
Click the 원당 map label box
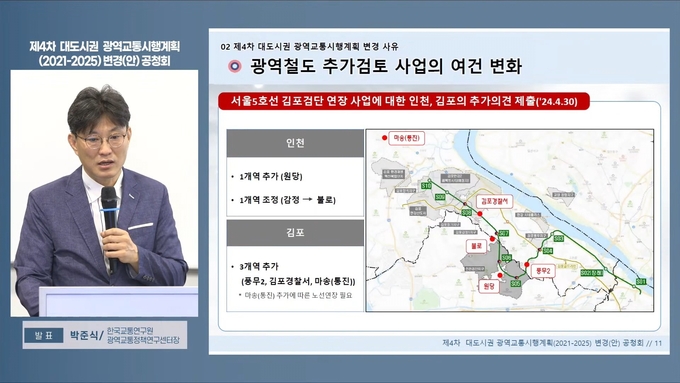tap(489, 286)
